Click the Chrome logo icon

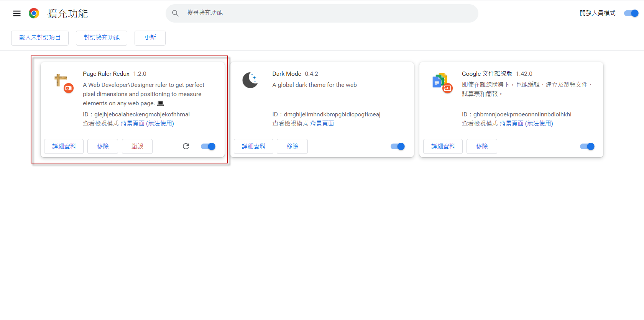coord(34,13)
